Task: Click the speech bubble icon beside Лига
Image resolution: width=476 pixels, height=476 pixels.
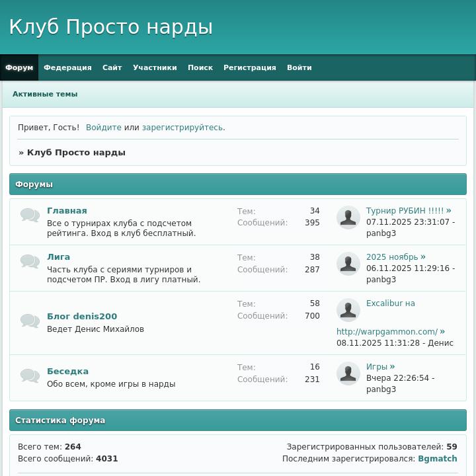Action: 30,262
